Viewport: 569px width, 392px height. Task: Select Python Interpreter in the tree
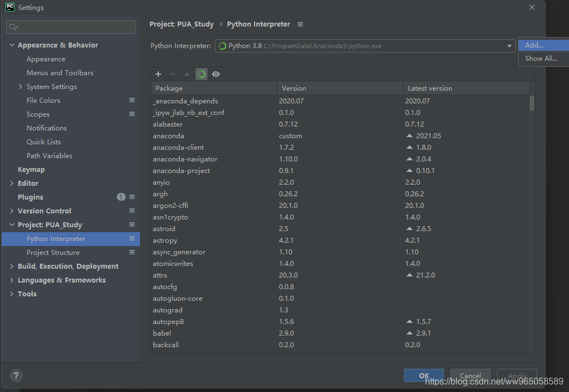71,239
